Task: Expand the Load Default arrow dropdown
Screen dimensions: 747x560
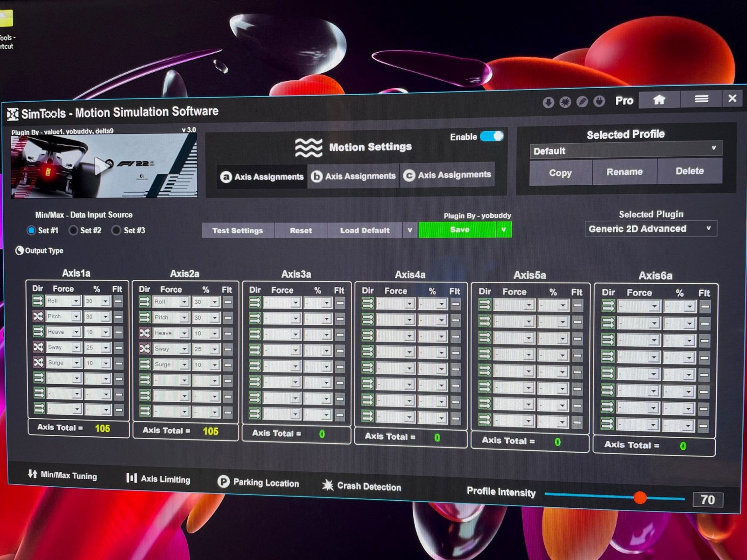Action: pyautogui.click(x=410, y=230)
